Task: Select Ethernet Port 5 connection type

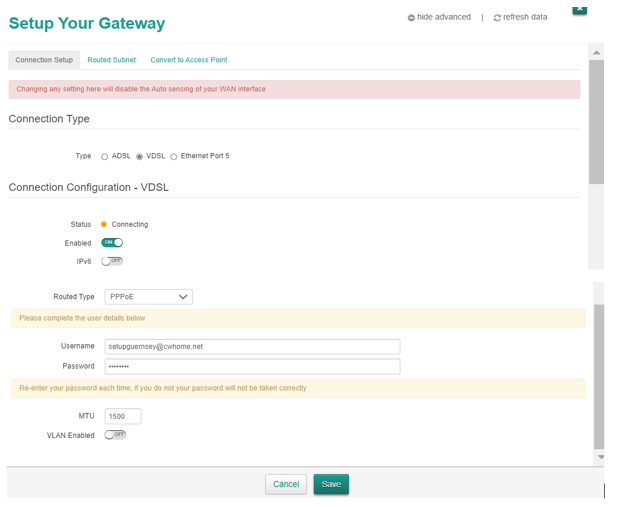Action: [174, 157]
